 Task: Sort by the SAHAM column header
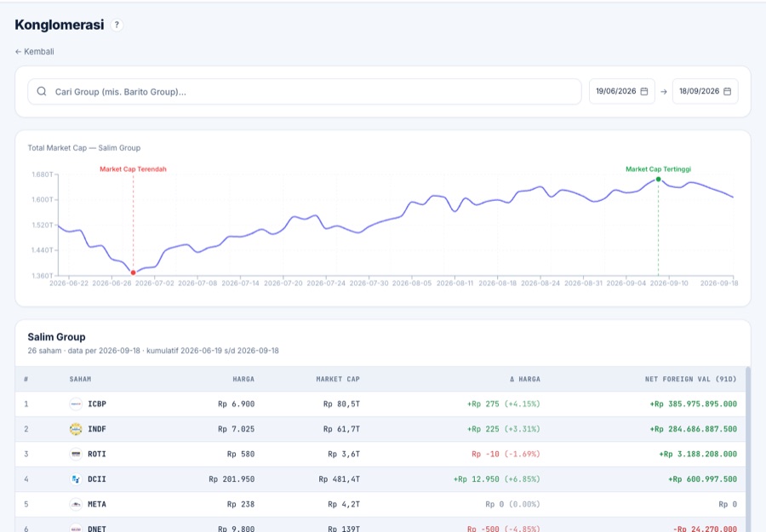tap(80, 379)
